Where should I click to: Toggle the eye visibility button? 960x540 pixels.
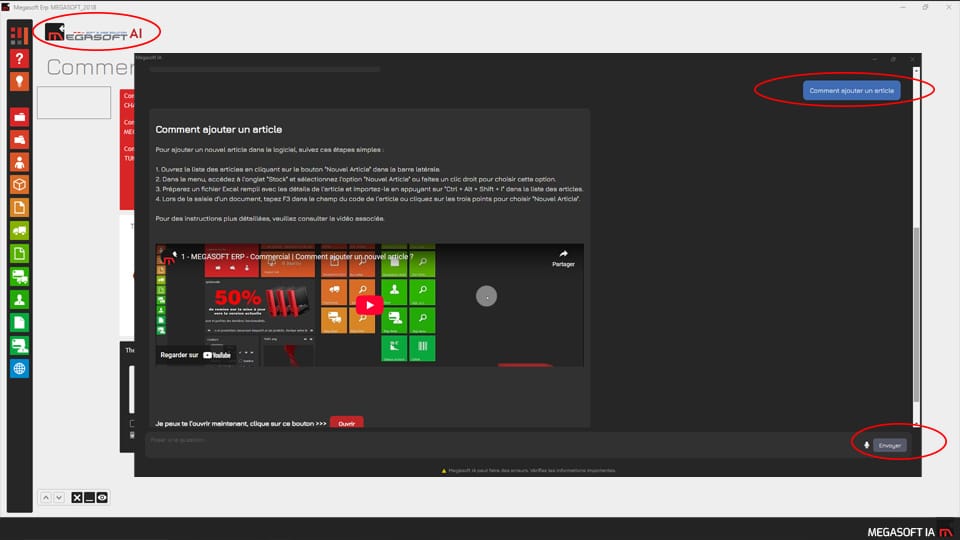tap(102, 497)
